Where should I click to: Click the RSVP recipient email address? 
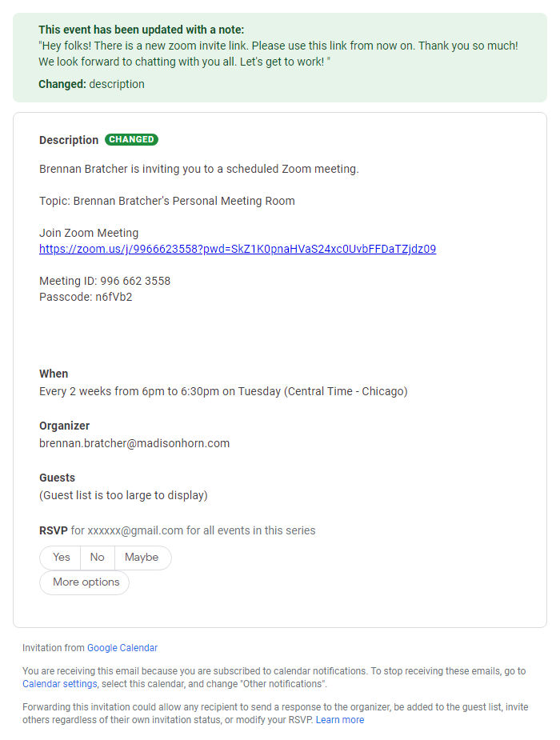click(132, 530)
